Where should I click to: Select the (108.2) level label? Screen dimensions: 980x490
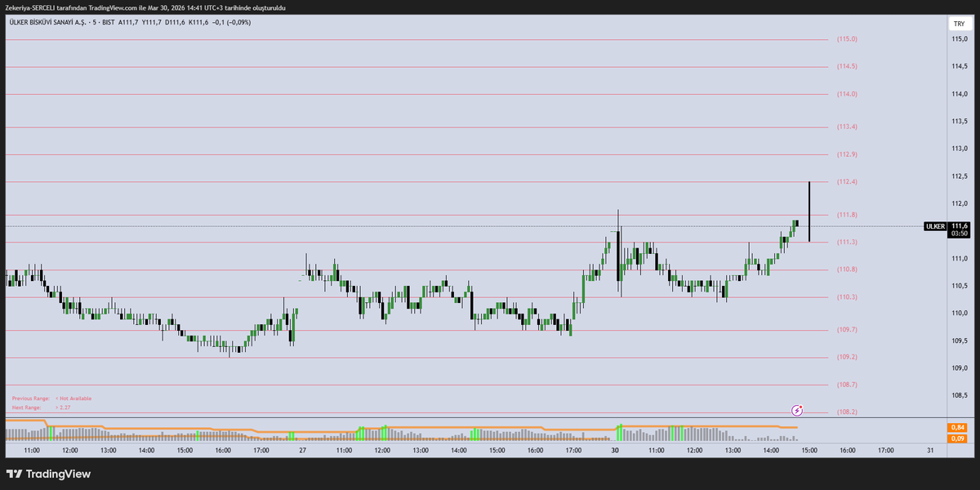pos(847,412)
